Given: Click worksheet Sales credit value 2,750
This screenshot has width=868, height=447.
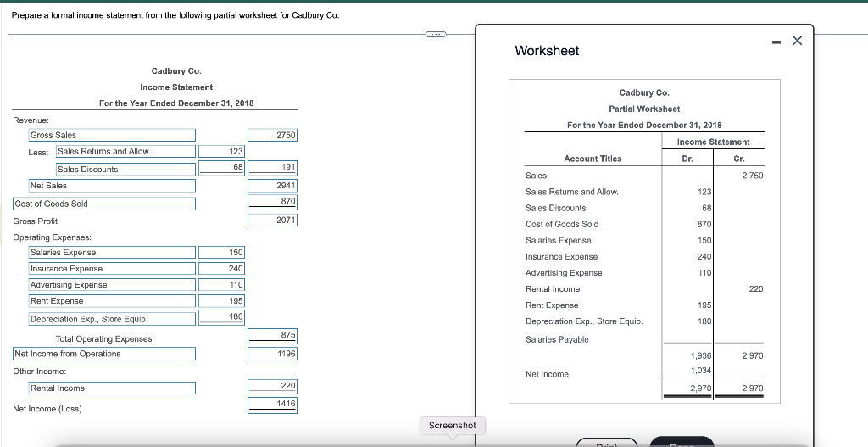Looking at the screenshot, I should (x=753, y=176).
